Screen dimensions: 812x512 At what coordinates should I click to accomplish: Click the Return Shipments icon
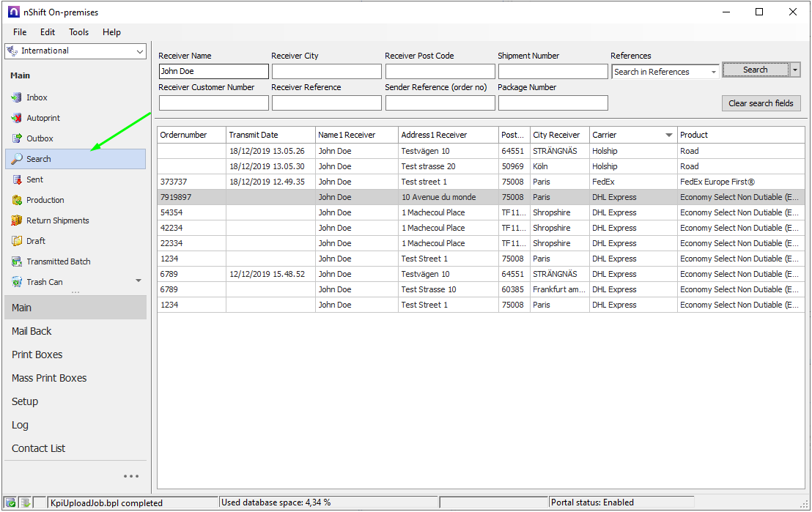(17, 220)
